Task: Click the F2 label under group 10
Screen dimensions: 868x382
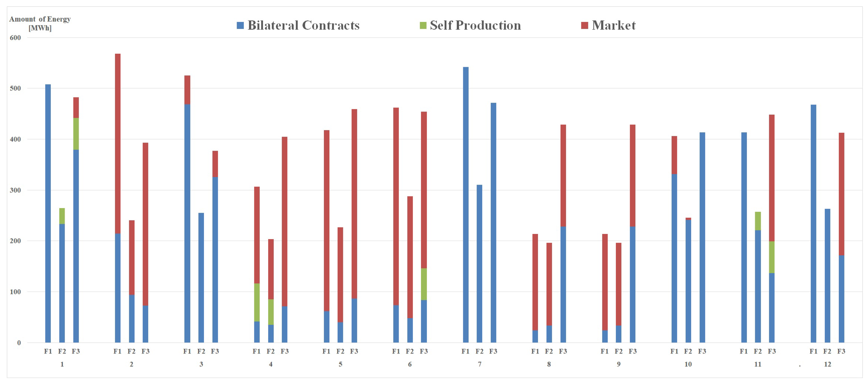Action: coord(688,351)
